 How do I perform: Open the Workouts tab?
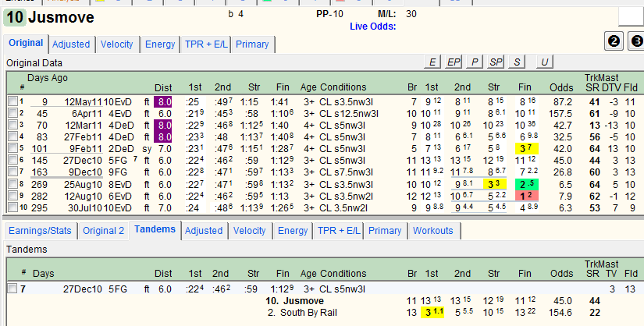click(x=433, y=231)
